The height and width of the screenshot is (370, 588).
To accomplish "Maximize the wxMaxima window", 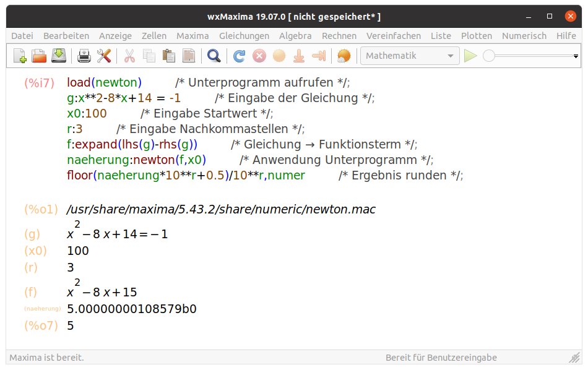I will coord(550,16).
